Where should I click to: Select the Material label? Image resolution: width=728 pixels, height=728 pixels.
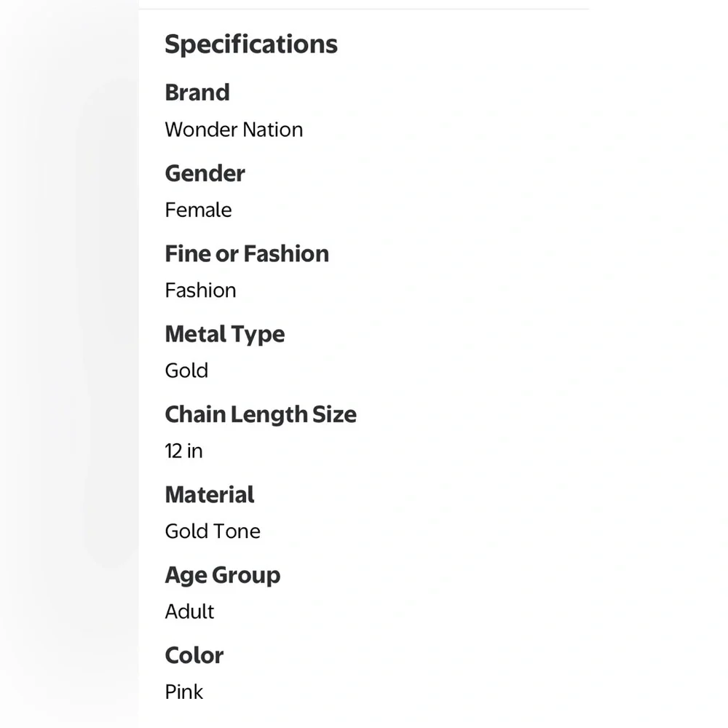coord(210,494)
